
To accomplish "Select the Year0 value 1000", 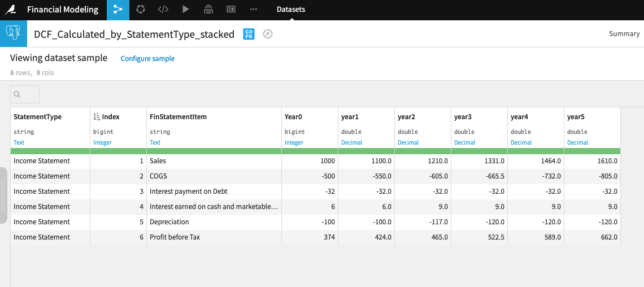I will click(310, 161).
